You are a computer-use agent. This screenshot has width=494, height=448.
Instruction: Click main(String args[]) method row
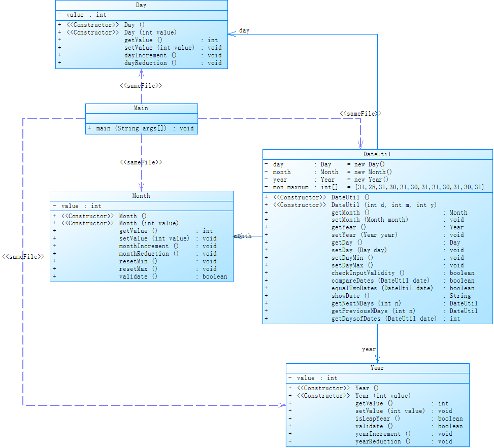[x=141, y=128]
